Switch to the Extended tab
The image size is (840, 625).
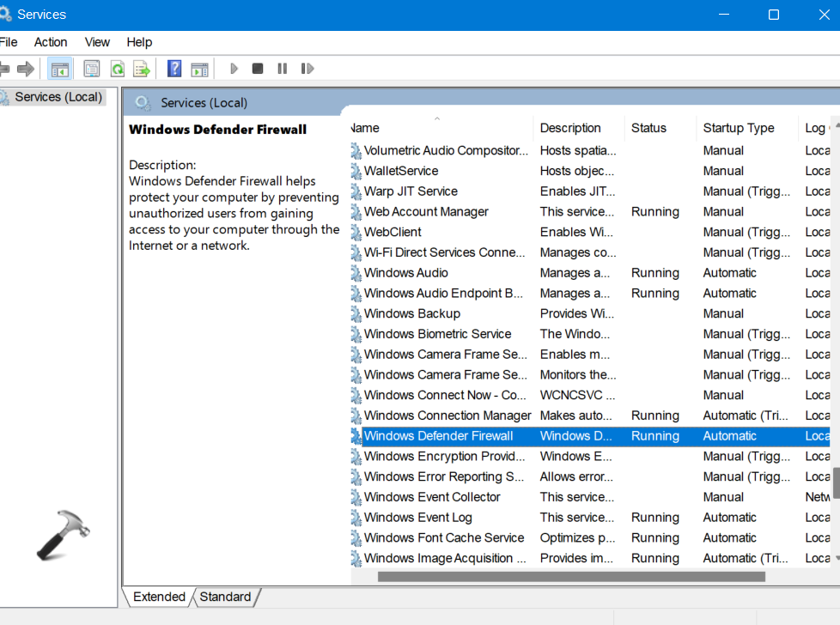click(159, 597)
